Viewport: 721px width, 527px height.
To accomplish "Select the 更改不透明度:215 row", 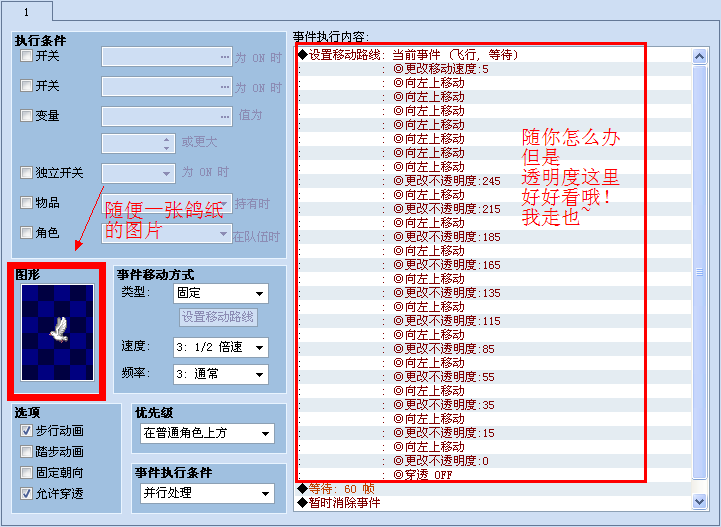I will pyautogui.click(x=494, y=209).
